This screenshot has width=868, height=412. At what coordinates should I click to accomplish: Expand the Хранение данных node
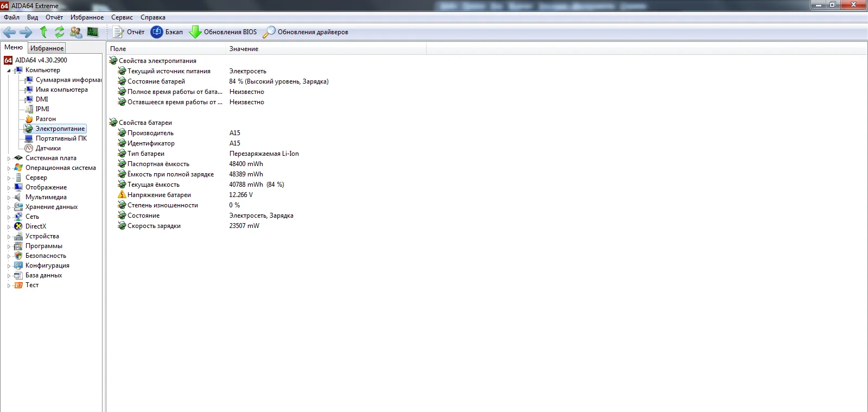click(x=9, y=207)
